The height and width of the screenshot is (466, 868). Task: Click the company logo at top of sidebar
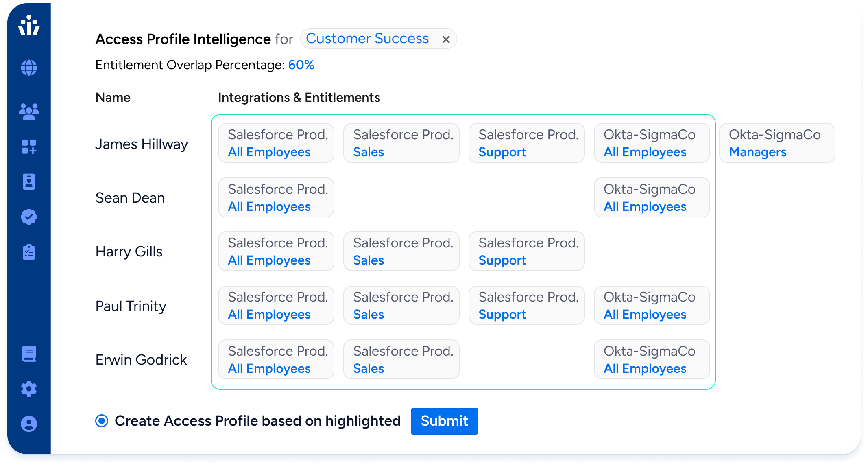coord(29,25)
